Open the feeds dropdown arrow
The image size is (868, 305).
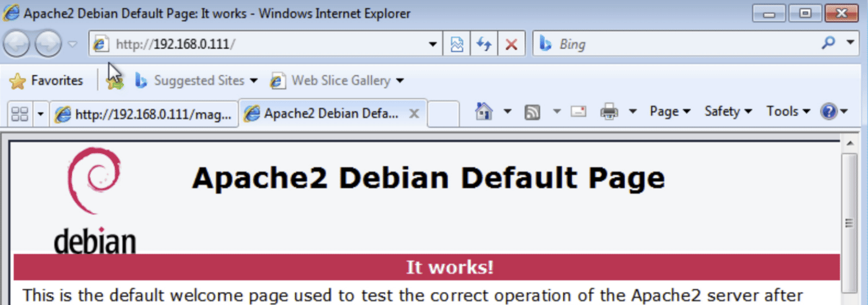[x=556, y=112]
